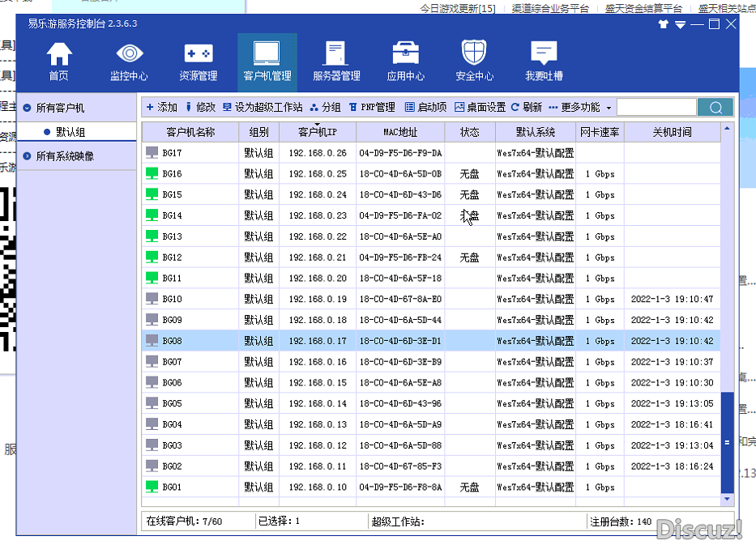Image resolution: width=756 pixels, height=549 pixels.
Task: Click gray monitor icon of BG09
Action: (x=152, y=320)
